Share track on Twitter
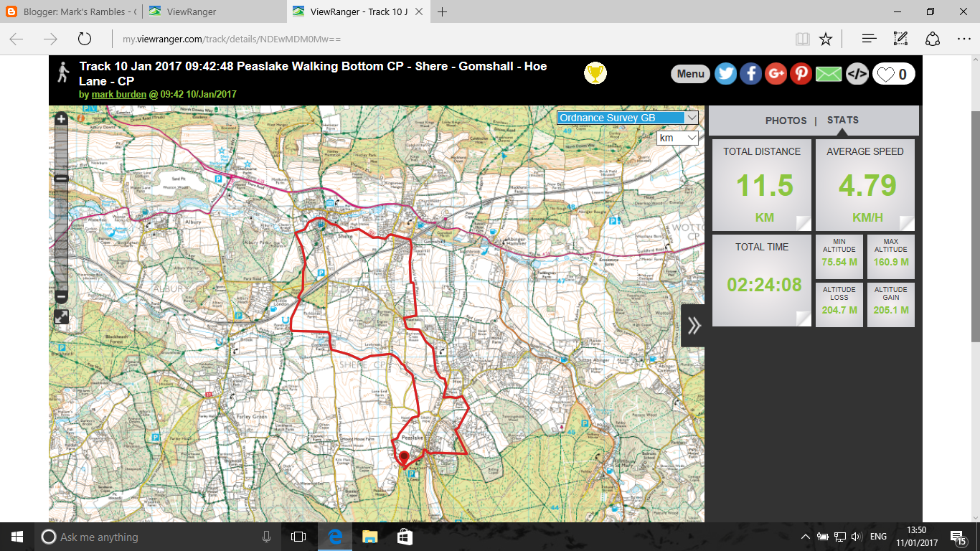Viewport: 980px width, 551px height. 725,74
